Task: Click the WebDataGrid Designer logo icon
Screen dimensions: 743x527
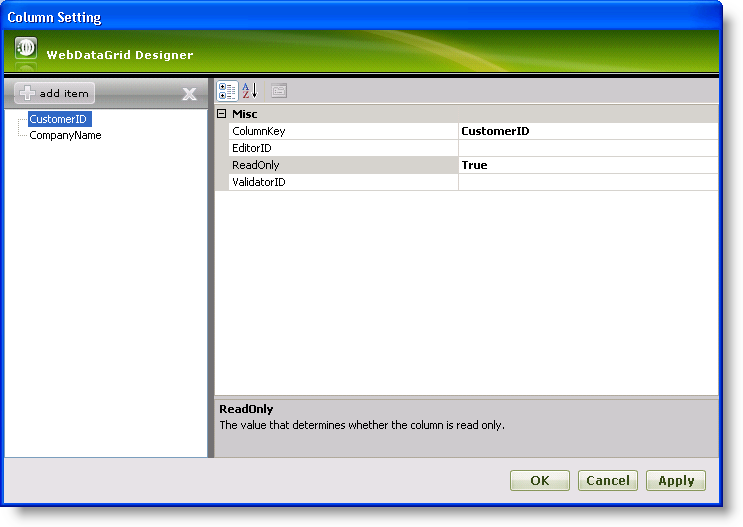Action: point(26,48)
